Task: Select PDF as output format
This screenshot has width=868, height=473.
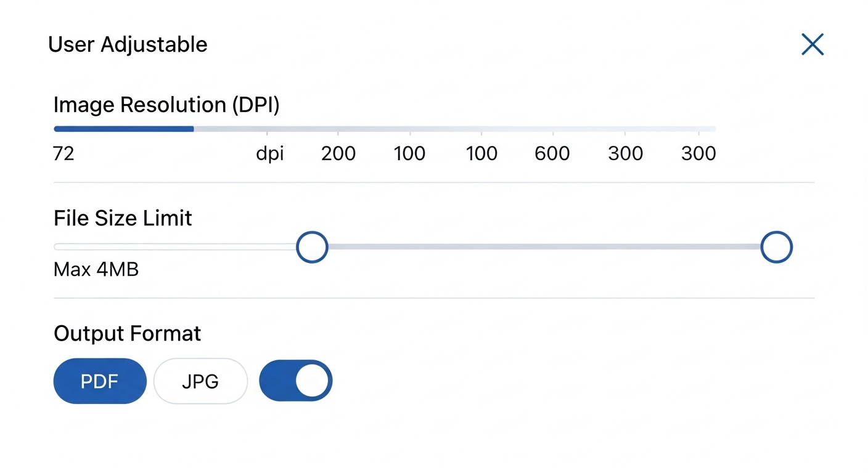Action: coord(100,381)
